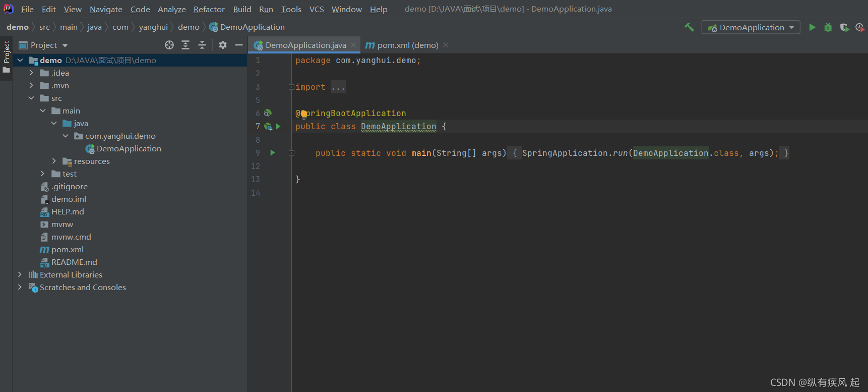Screen dimensions: 868x392
Task: Expand the resources folder
Action: coord(54,161)
